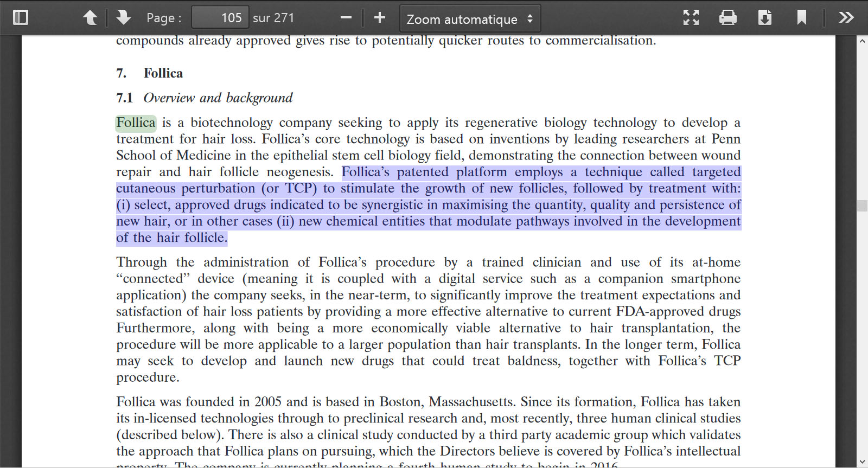
Task: Click the "sur 271" page count label
Action: pos(273,18)
